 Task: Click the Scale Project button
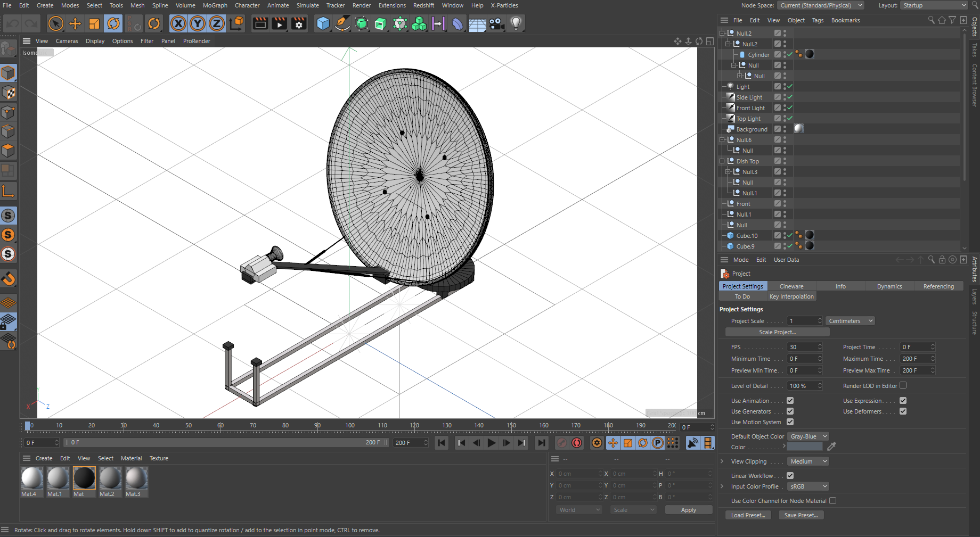click(x=777, y=332)
